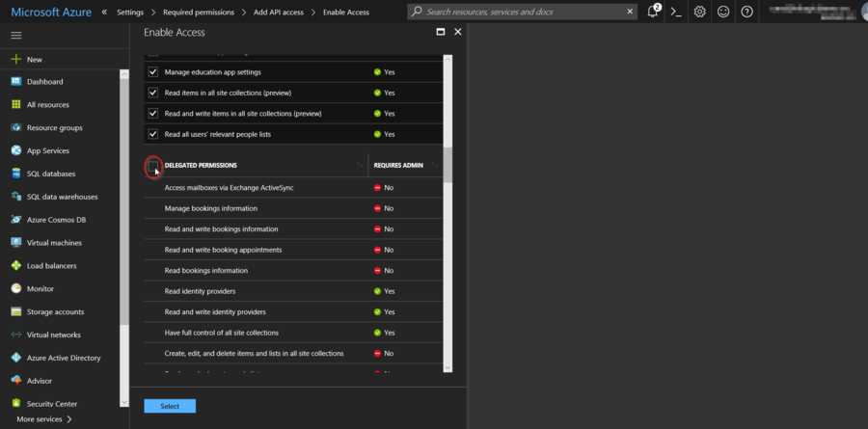Open Azure Active Directory
Screen dimensions: 868x429
[63, 358]
